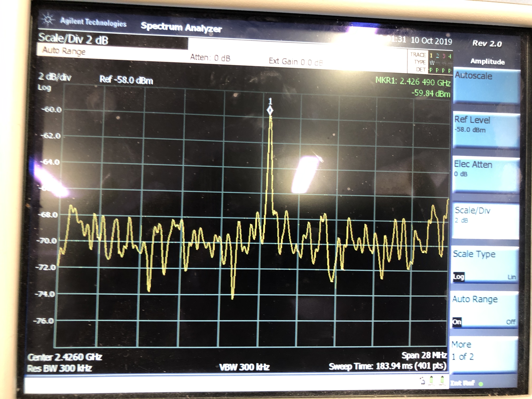Click the MKR1 2.426 490 GHz readout
Viewport: 532px width, 399px height.
click(413, 82)
